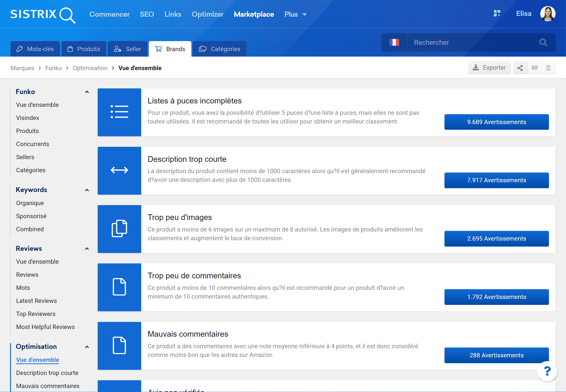Click the double-arrow Description trop courte tile

pyautogui.click(x=119, y=171)
